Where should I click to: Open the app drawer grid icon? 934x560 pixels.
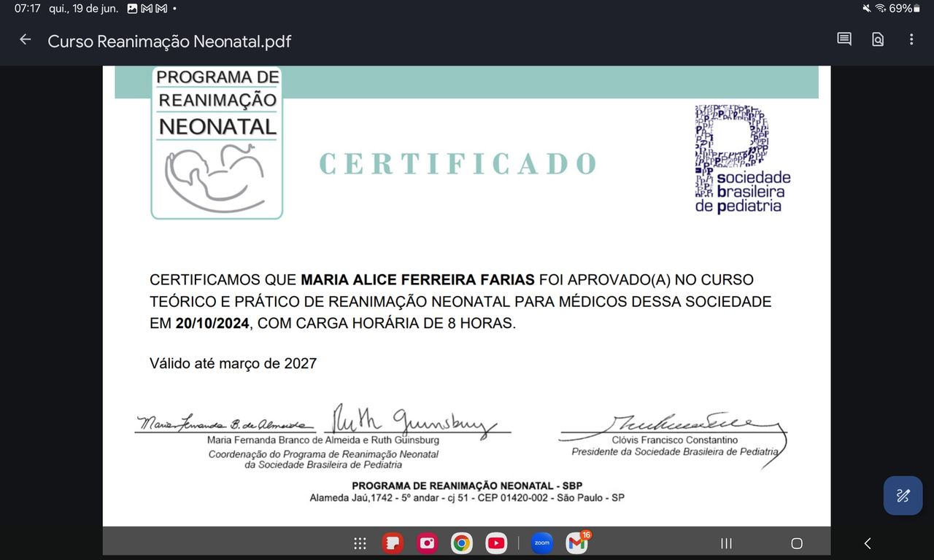[x=360, y=543]
